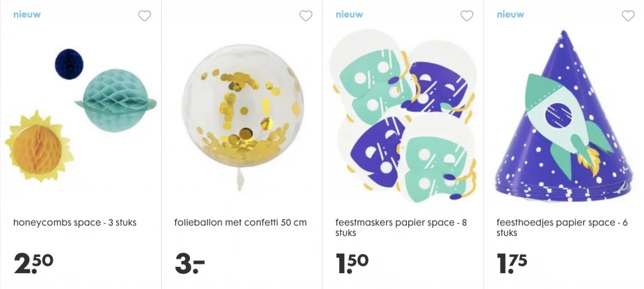This screenshot has width=644, height=289.
Task: Open honeycombs space - 3 stuks product link
Action: click(x=75, y=223)
